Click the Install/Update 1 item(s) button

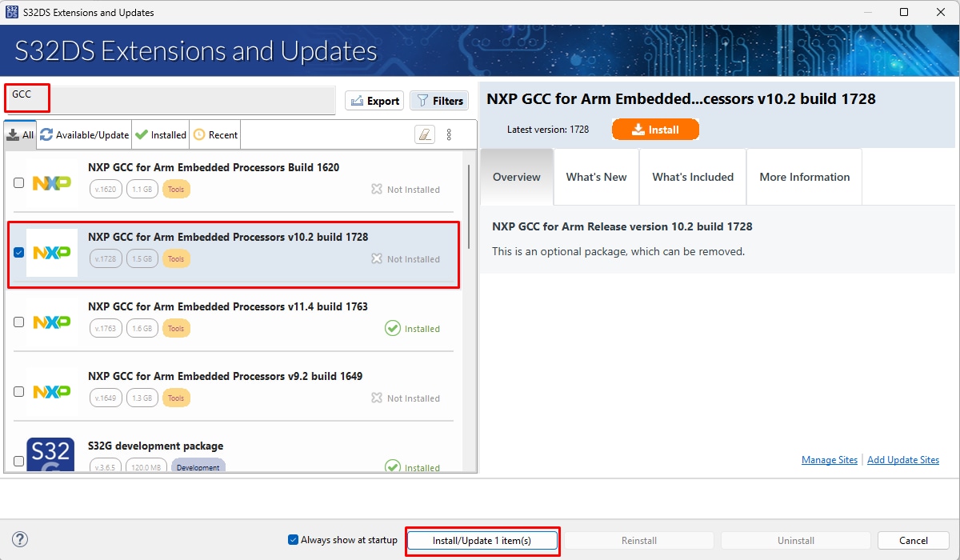click(x=482, y=541)
